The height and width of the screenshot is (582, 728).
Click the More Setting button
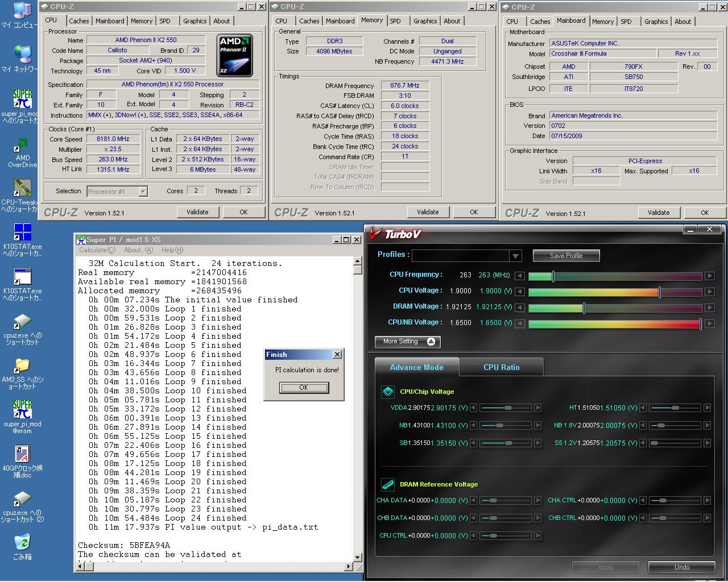pyautogui.click(x=407, y=342)
